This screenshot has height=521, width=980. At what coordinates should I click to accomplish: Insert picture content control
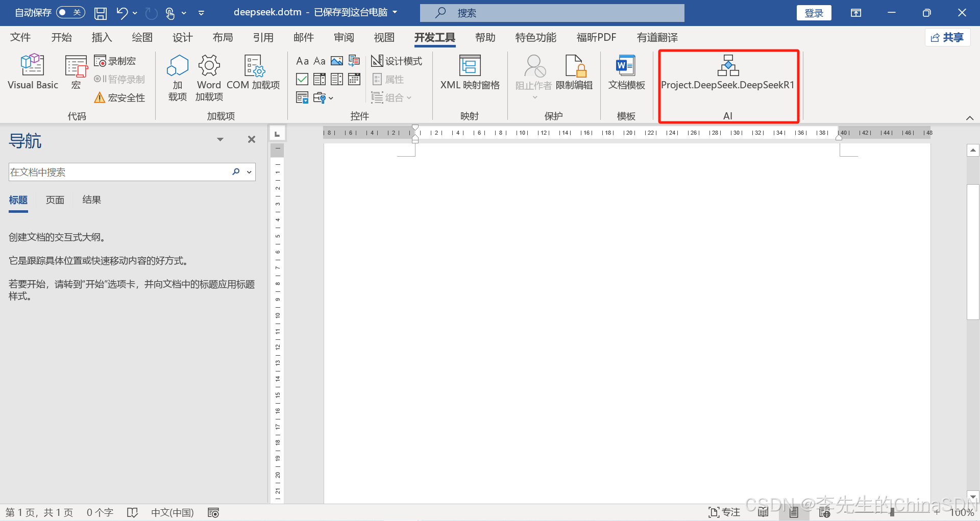click(x=337, y=61)
